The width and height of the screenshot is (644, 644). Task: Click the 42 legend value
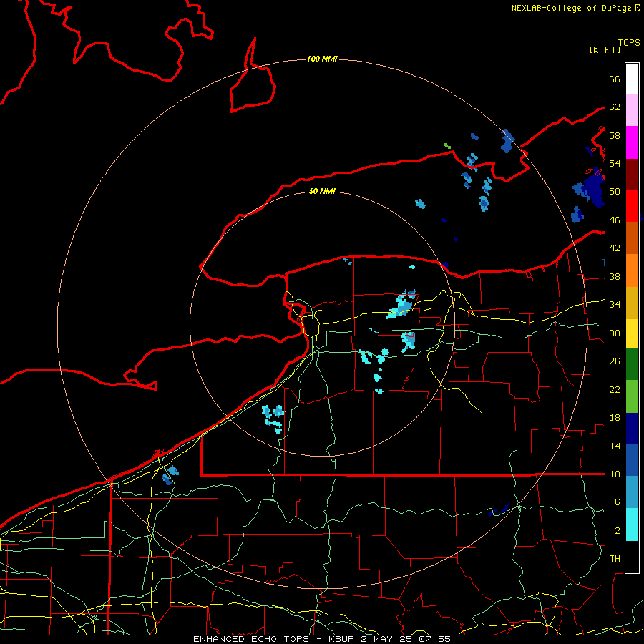pyautogui.click(x=615, y=248)
